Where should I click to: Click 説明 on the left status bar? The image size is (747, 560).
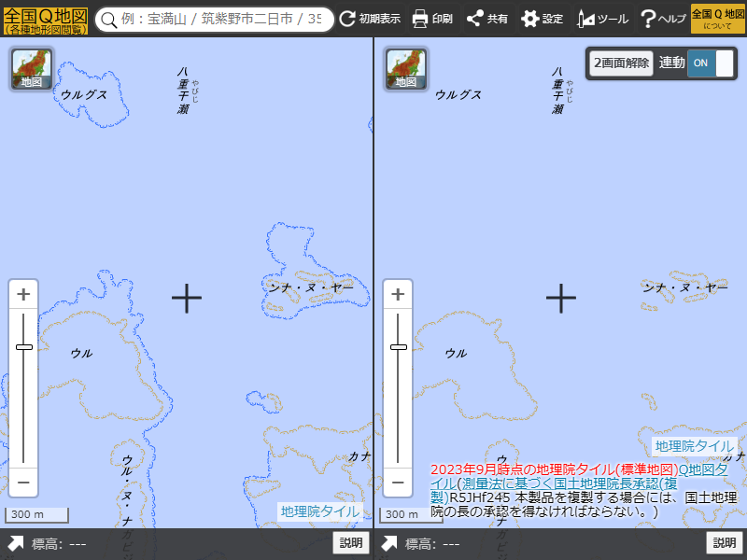point(351,541)
